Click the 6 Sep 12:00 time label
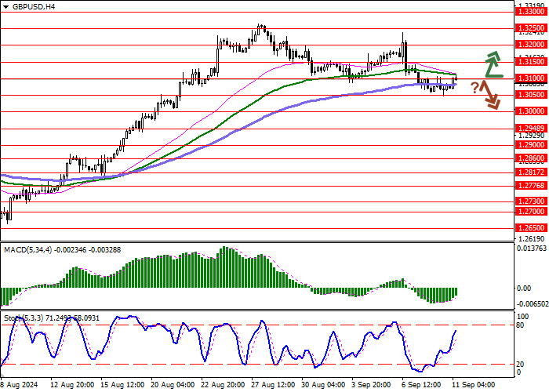 (x=423, y=385)
